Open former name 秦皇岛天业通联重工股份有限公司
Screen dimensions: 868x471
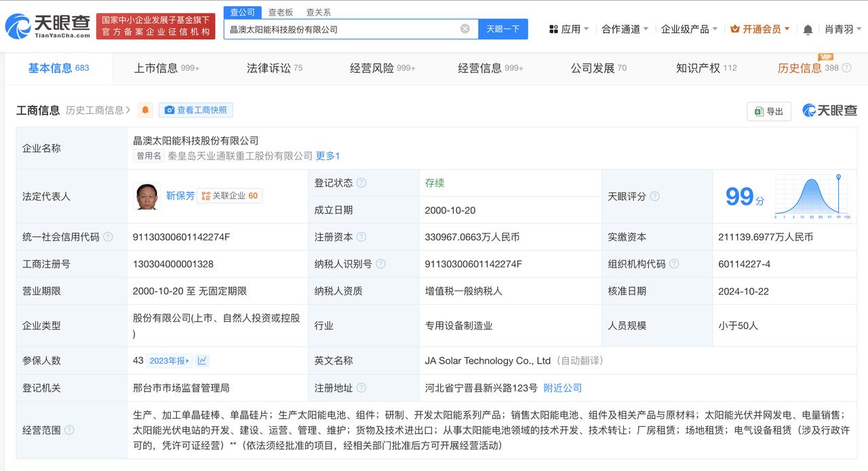[x=240, y=156]
